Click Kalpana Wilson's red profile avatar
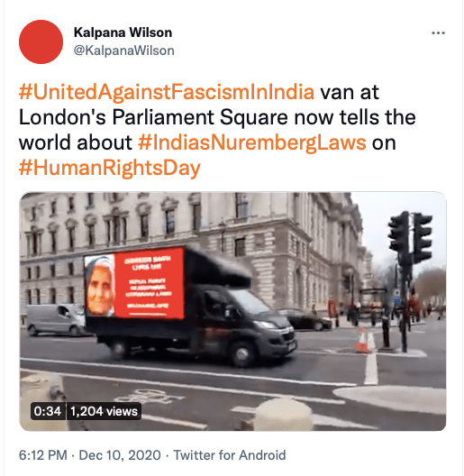Viewport: 464px width, 476px height. (x=41, y=41)
